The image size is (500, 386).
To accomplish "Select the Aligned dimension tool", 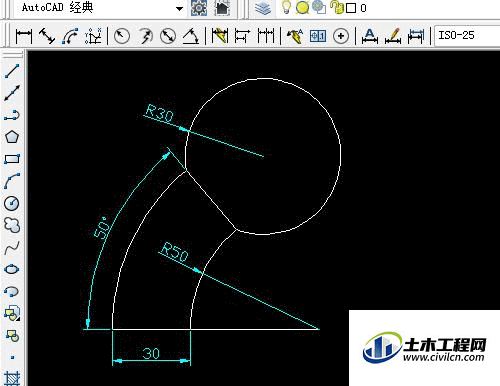I will (x=47, y=36).
